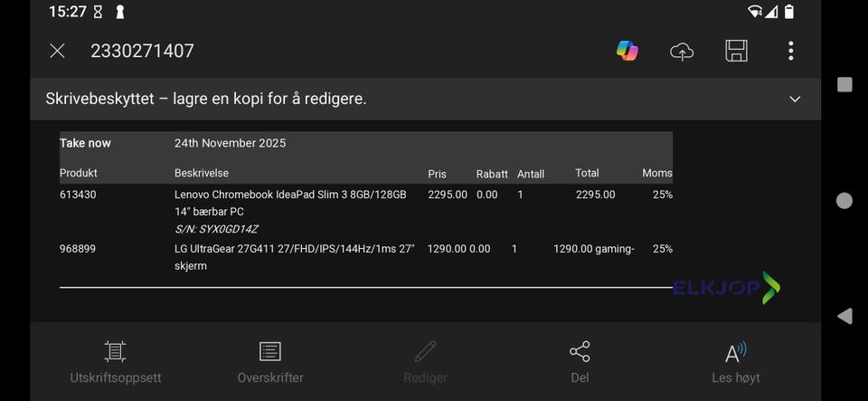
Task: Tap the Antall column header
Action: 531,175
